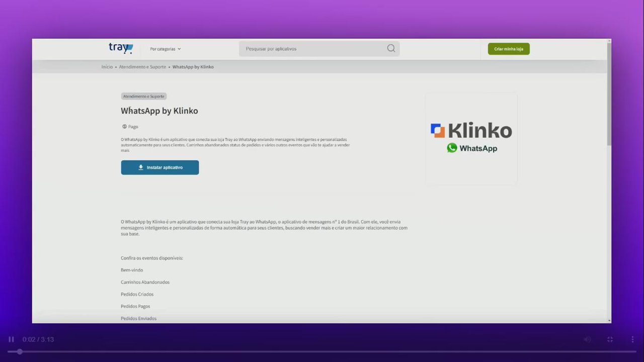This screenshot has height=362, width=644.
Task: Click the Tray logo
Action: click(x=121, y=48)
